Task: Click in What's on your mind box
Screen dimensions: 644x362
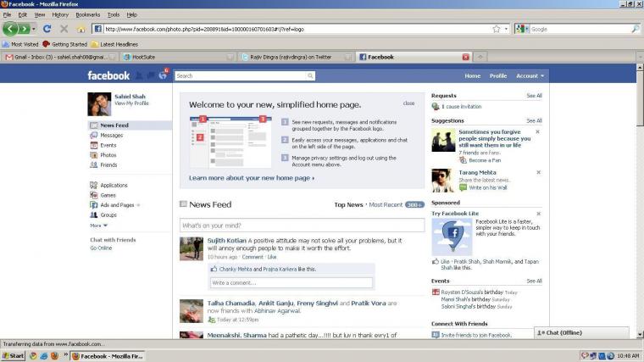Action: pyautogui.click(x=303, y=226)
